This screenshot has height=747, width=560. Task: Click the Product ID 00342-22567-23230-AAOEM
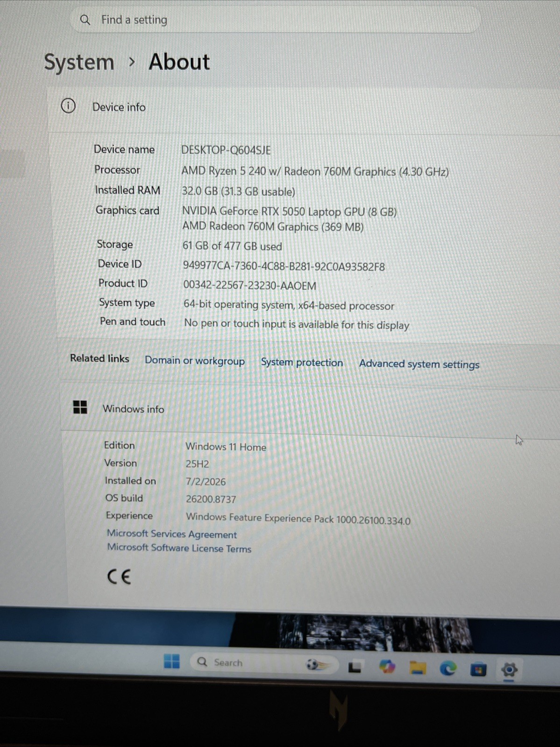[x=250, y=285]
